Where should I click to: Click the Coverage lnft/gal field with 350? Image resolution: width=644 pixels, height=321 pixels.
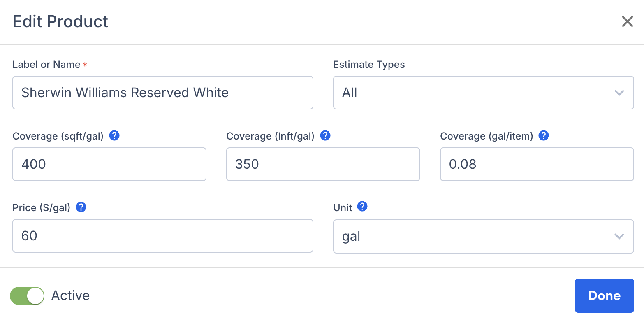[323, 164]
